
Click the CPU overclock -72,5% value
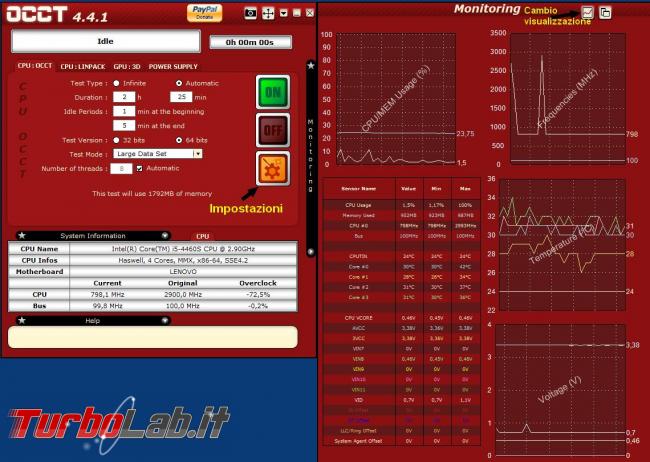point(257,294)
